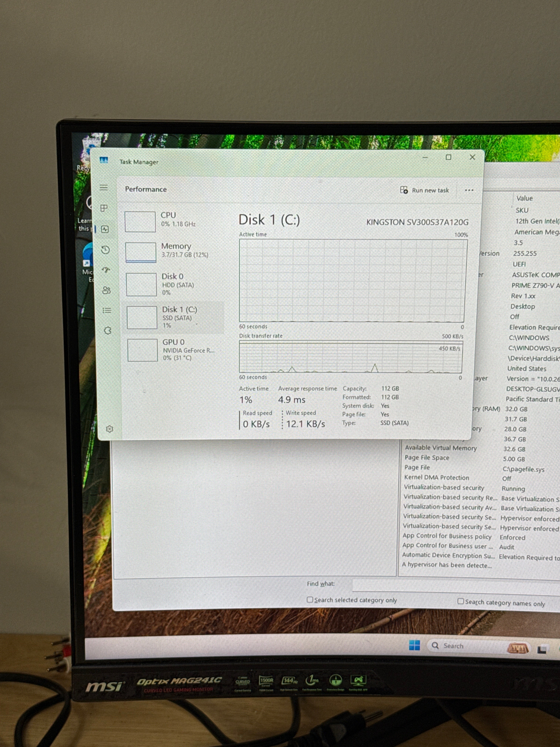Toggle Search selected category only checkbox
Screen dimensions: 560x747
[309, 599]
